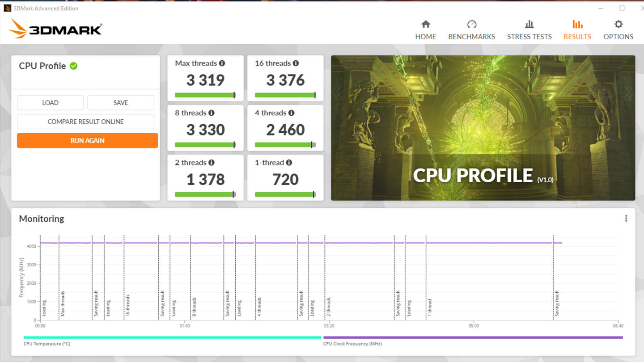Click the orange bars icon above RESULTS
Viewport: 644px width, 362px height.
577,24
